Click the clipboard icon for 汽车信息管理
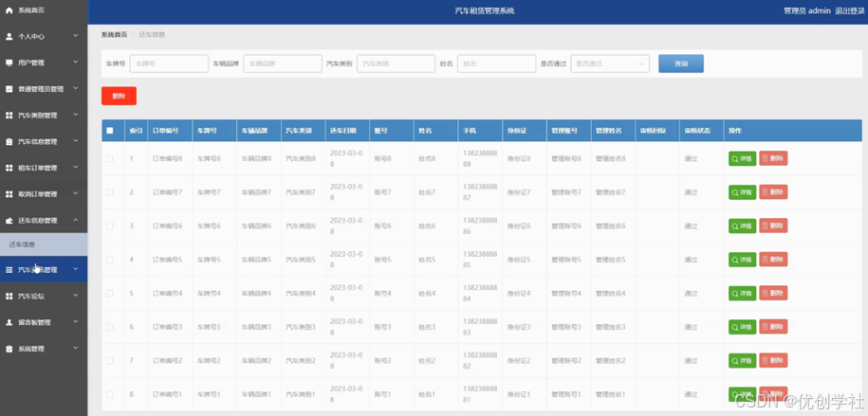The height and width of the screenshot is (416, 868). click(x=9, y=141)
